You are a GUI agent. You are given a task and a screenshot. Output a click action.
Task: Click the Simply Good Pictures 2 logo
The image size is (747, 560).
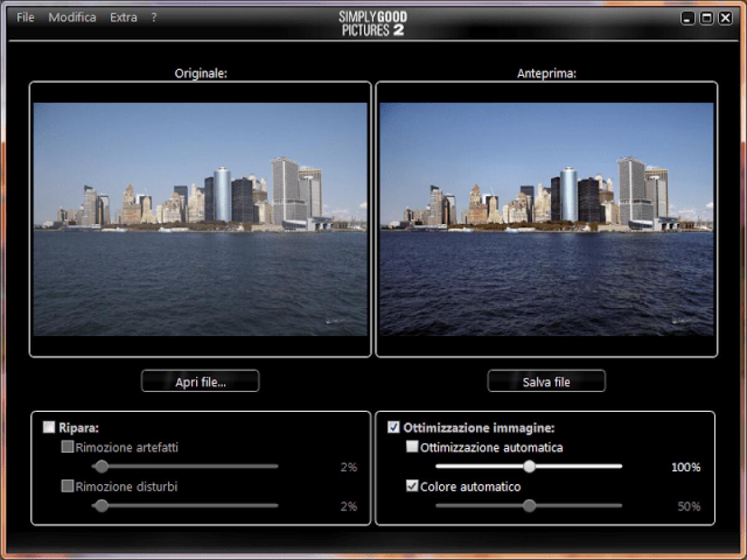click(x=372, y=23)
